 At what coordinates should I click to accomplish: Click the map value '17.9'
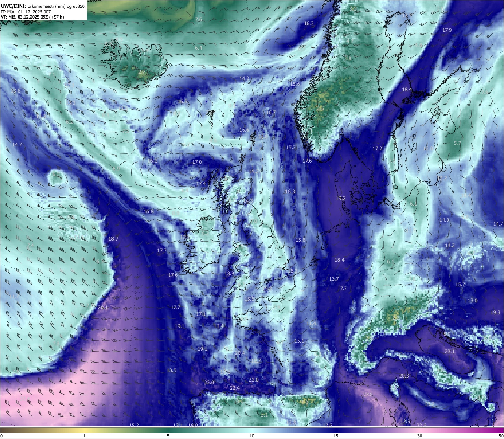447,30
